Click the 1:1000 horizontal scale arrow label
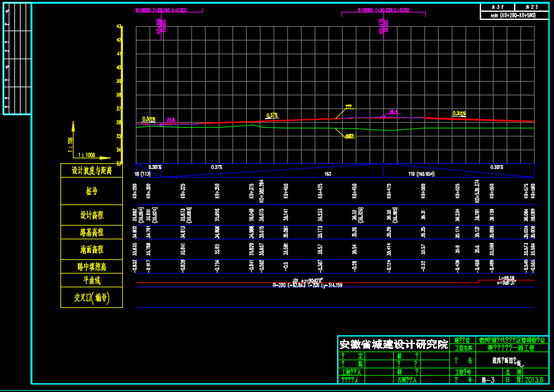 (87, 155)
